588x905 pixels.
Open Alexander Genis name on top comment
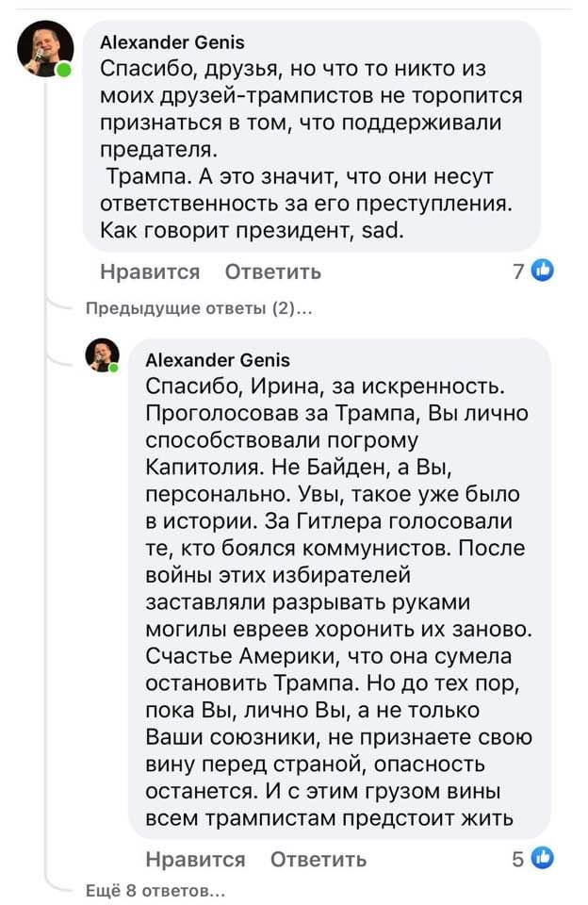172,41
